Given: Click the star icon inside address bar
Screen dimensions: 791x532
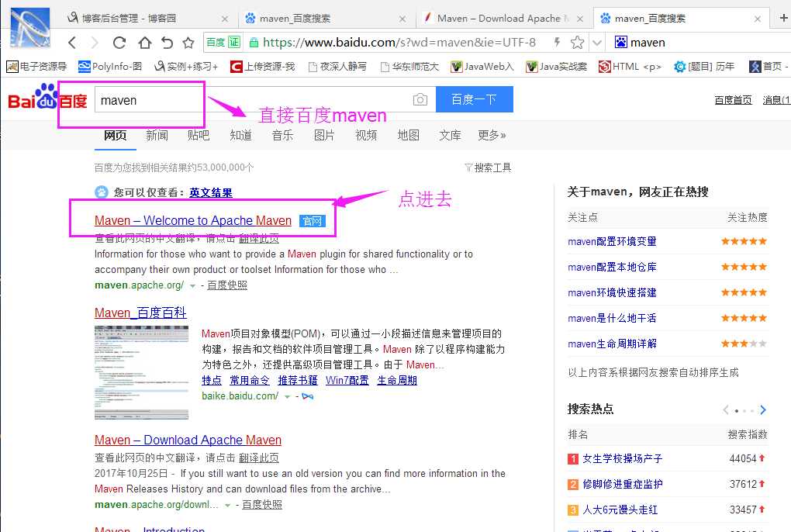Looking at the screenshot, I should (x=577, y=43).
